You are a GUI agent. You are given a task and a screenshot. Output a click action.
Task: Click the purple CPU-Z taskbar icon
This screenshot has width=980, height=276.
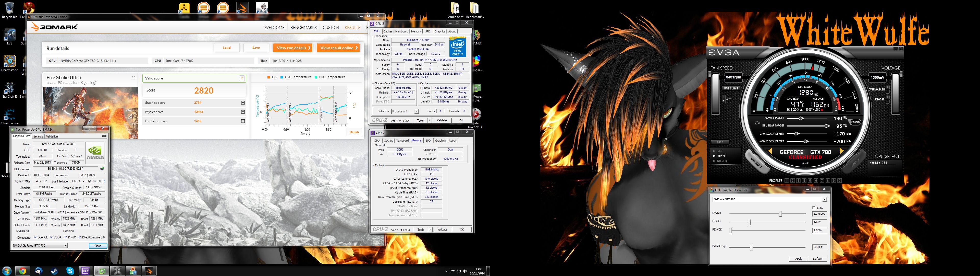[85, 271]
